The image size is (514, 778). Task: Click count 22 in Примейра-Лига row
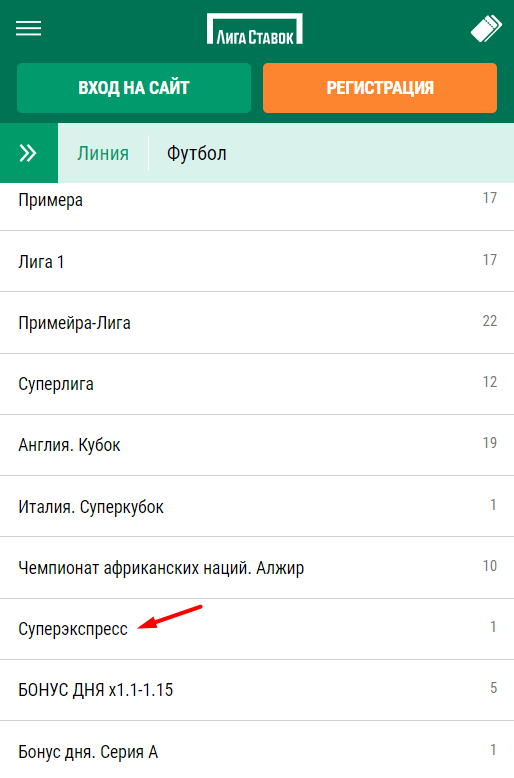tap(490, 321)
